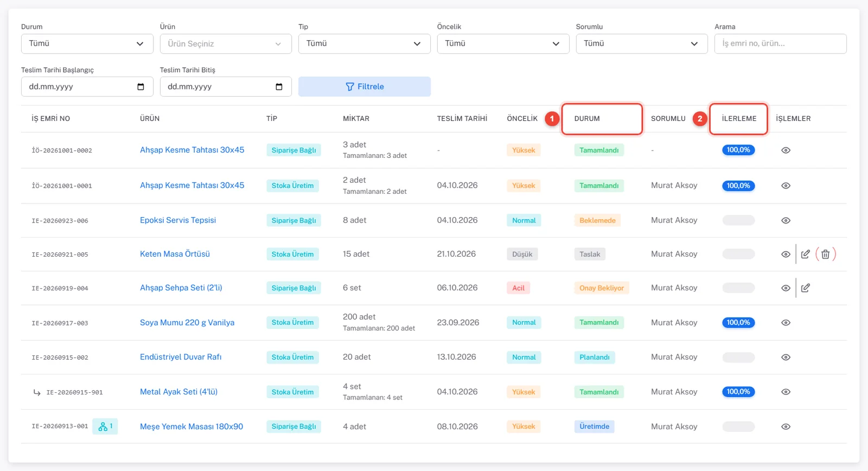The height and width of the screenshot is (471, 868).
Task: Open the Endüstriyel Duvar Rafı product link
Action: pyautogui.click(x=181, y=357)
